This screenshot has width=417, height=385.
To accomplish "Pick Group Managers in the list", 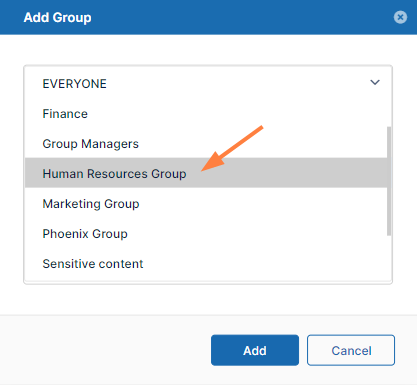I will (206, 144).
